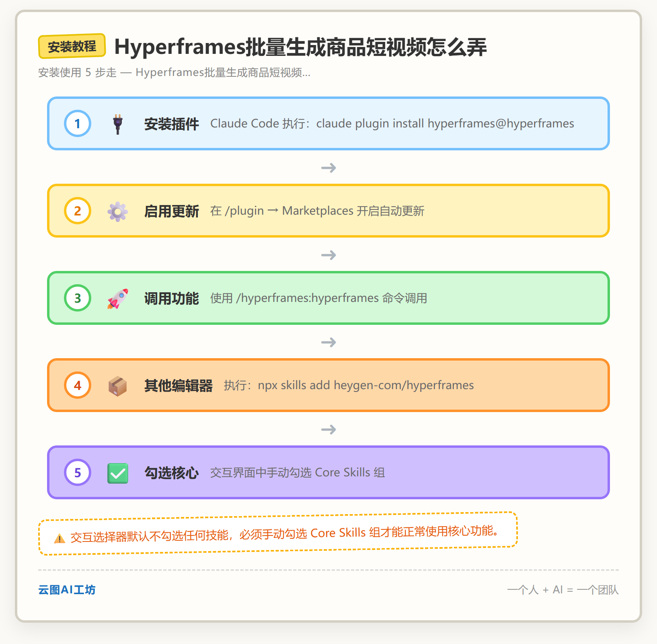
Task: Click the gear icon beside 启用更新
Action: [x=117, y=211]
